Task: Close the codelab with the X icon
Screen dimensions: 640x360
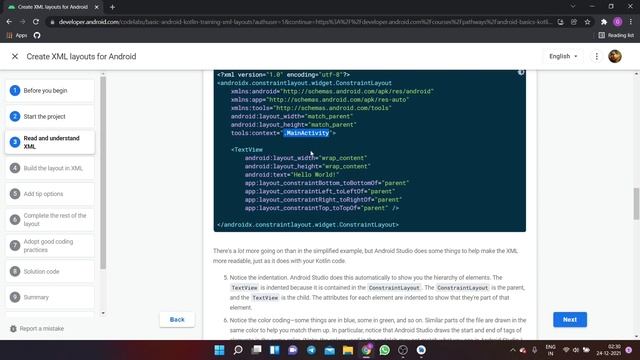Action: (x=15, y=56)
